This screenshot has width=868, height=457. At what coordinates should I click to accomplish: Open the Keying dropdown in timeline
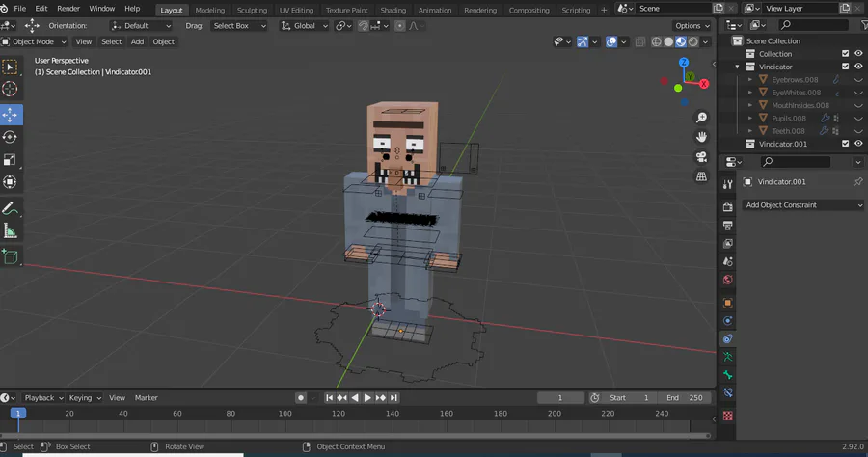pos(85,398)
